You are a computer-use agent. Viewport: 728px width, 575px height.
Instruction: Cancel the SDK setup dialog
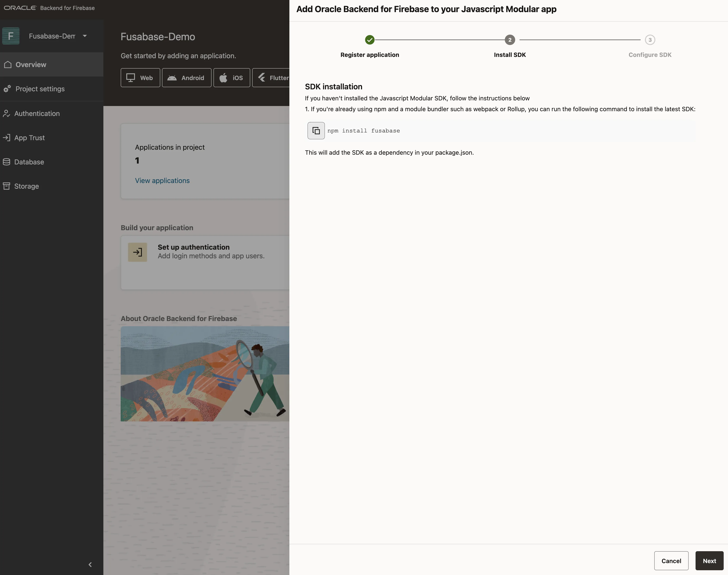[x=671, y=561]
